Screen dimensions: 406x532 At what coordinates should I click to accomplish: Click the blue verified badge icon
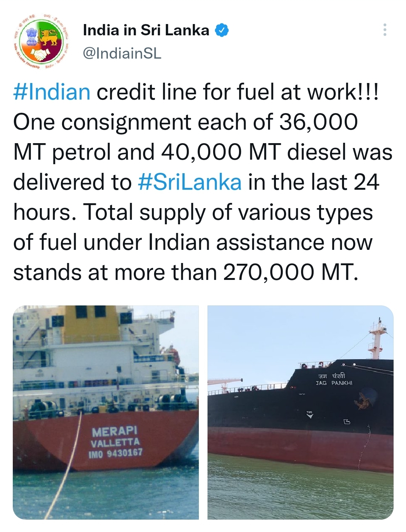(222, 30)
